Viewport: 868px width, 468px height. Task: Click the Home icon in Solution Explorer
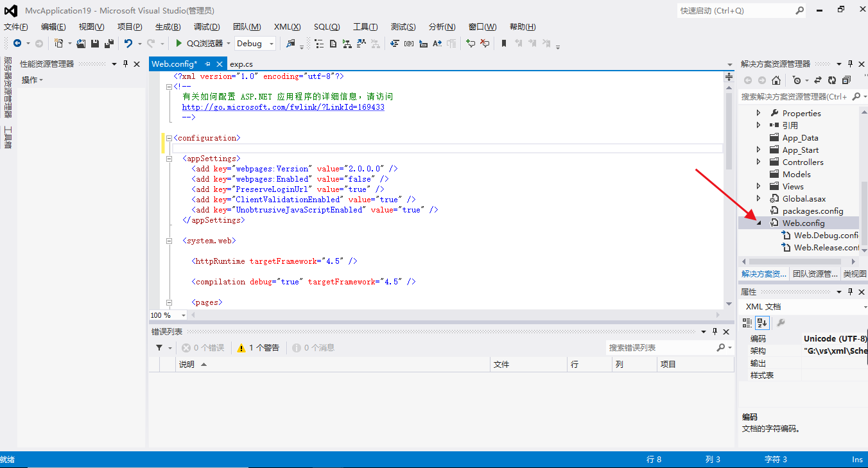(776, 80)
